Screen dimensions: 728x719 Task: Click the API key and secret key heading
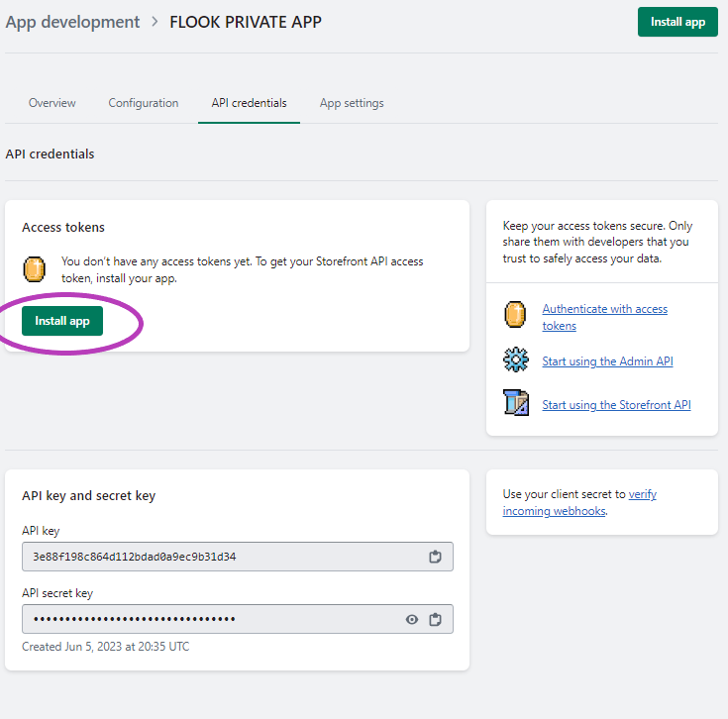click(89, 496)
